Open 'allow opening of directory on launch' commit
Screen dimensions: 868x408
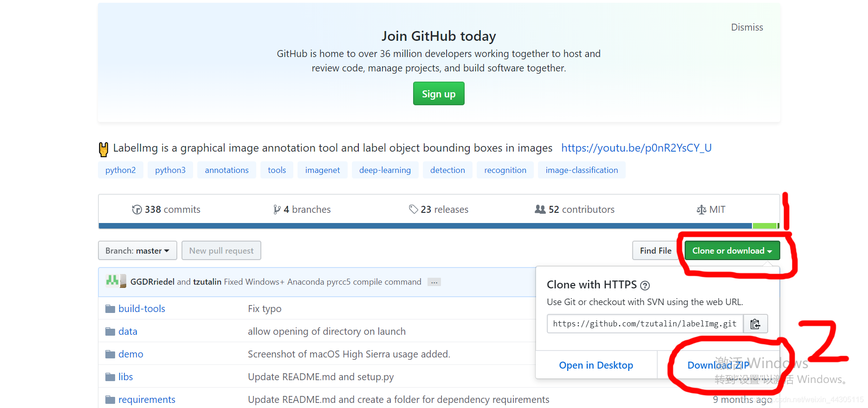point(327,331)
